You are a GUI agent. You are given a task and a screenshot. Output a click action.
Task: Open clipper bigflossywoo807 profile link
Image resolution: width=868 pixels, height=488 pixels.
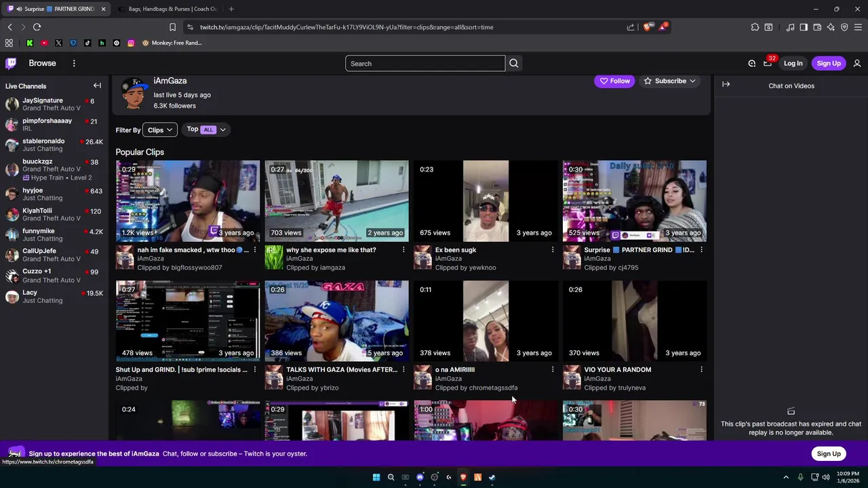click(x=197, y=268)
